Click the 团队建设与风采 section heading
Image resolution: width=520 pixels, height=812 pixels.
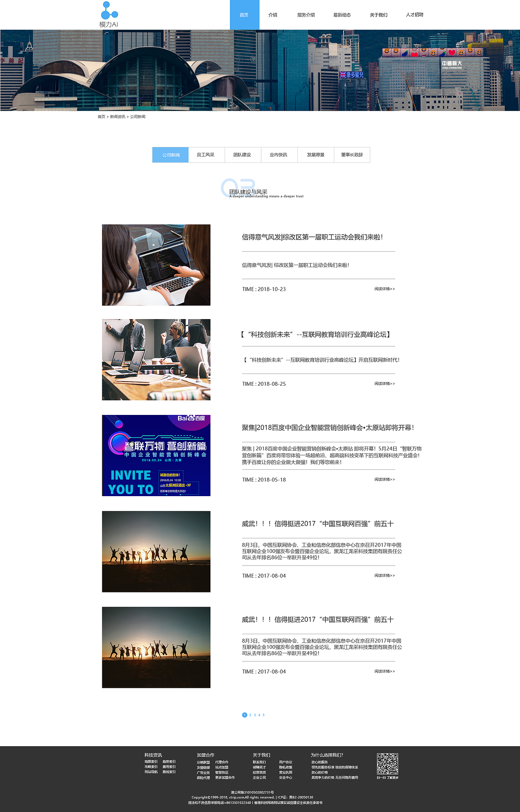pyautogui.click(x=248, y=192)
